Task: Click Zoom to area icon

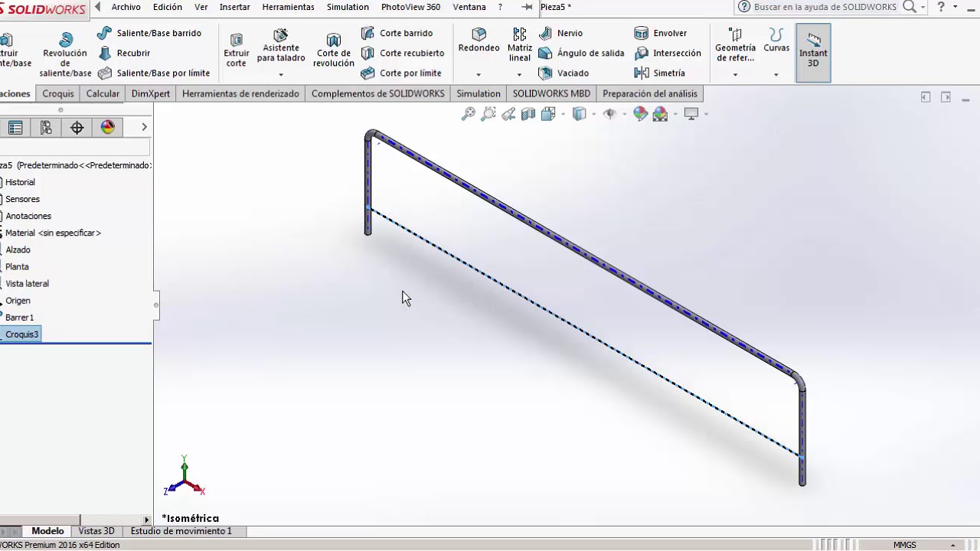Action: [488, 114]
